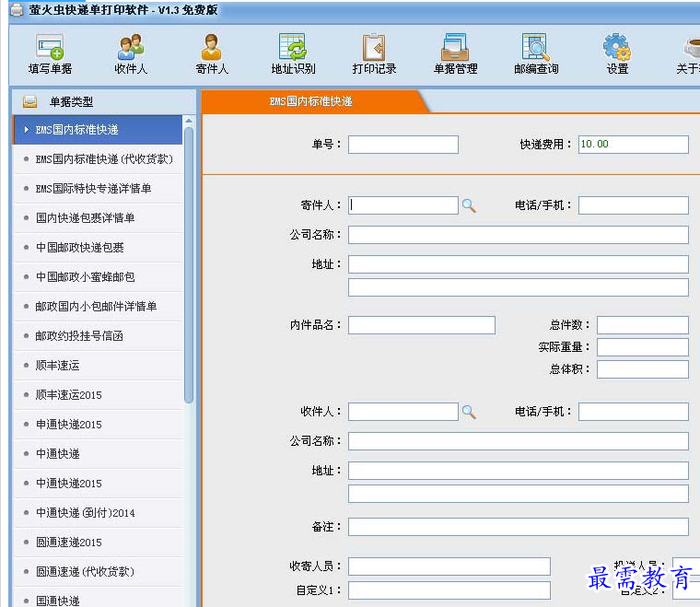Choose EMS国际特快专递详情单

click(x=99, y=188)
